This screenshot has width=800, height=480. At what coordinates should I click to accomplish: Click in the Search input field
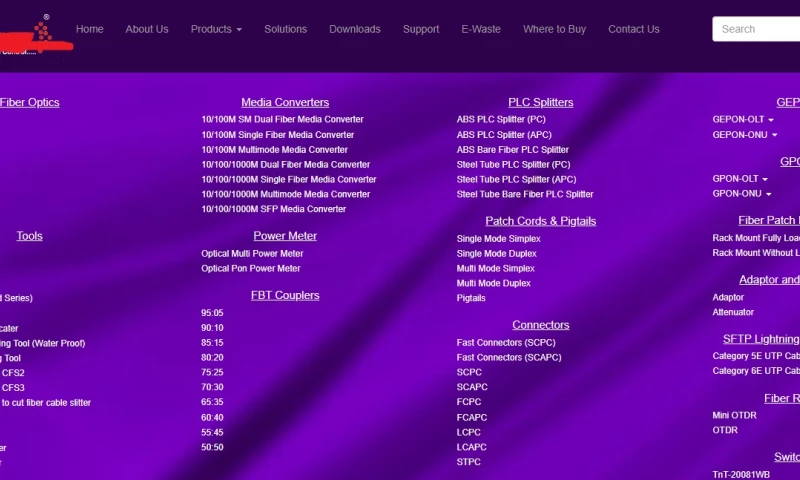coord(758,29)
